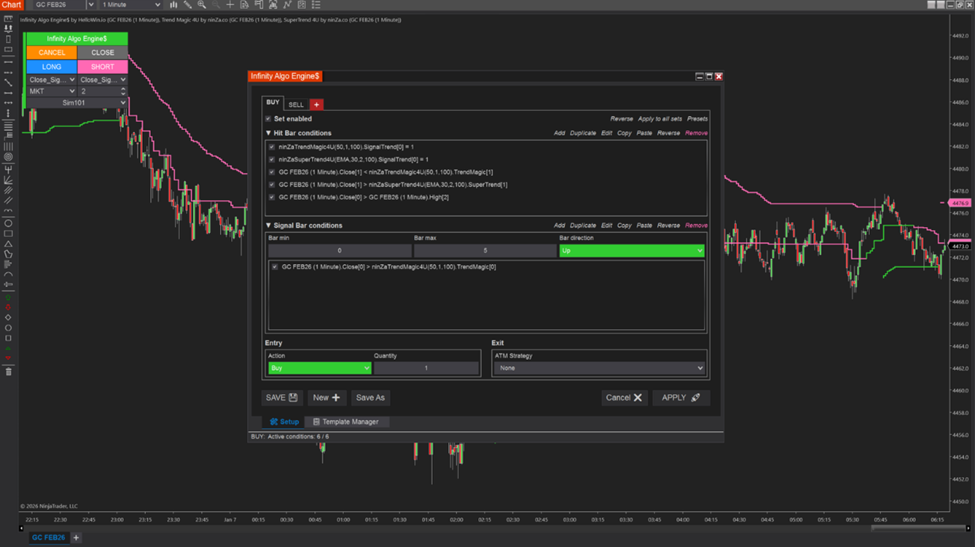Image resolution: width=975 pixels, height=547 pixels.
Task: Open the Bar direction Up dropdown
Action: pyautogui.click(x=632, y=251)
